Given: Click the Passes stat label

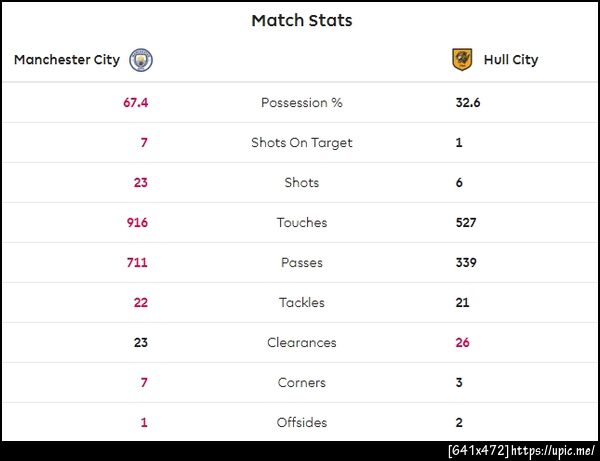Looking at the screenshot, I should (x=301, y=263).
